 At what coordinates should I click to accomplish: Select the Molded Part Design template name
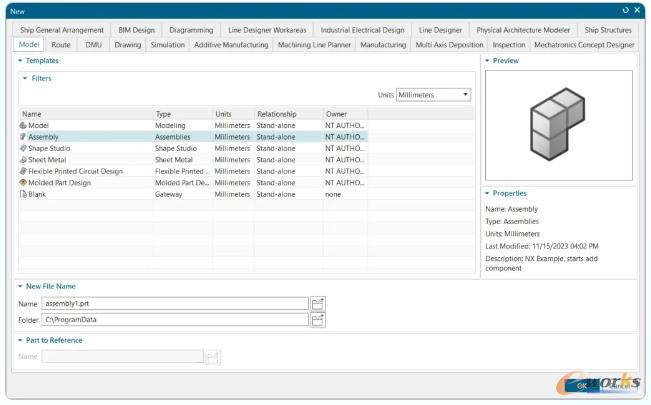pyautogui.click(x=59, y=183)
